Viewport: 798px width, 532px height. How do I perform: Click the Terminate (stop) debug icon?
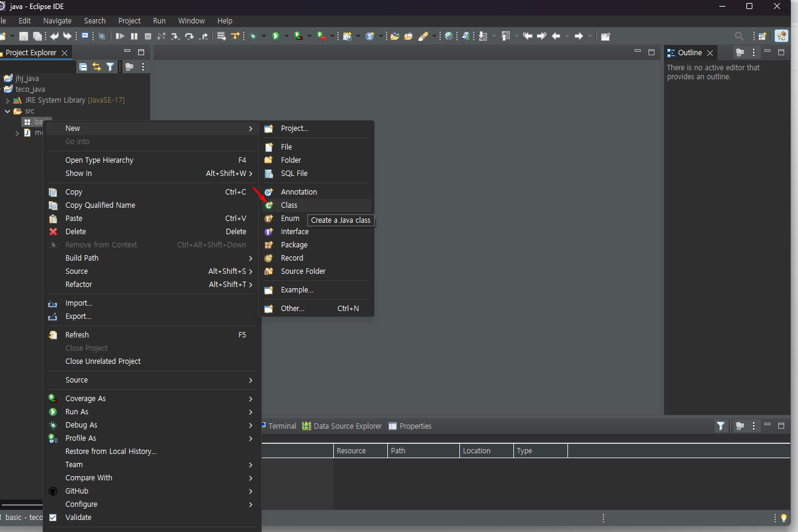point(148,36)
